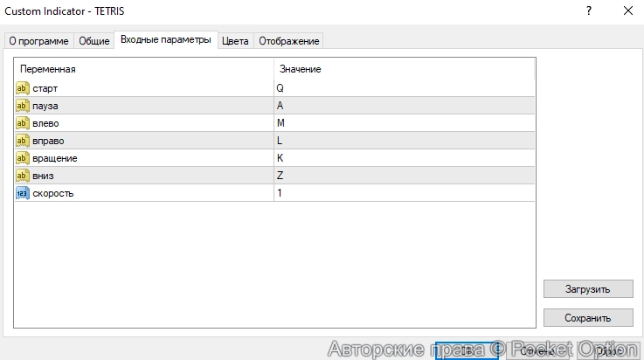Switch to the О программе tab
The height and width of the screenshot is (360, 644).
[38, 41]
